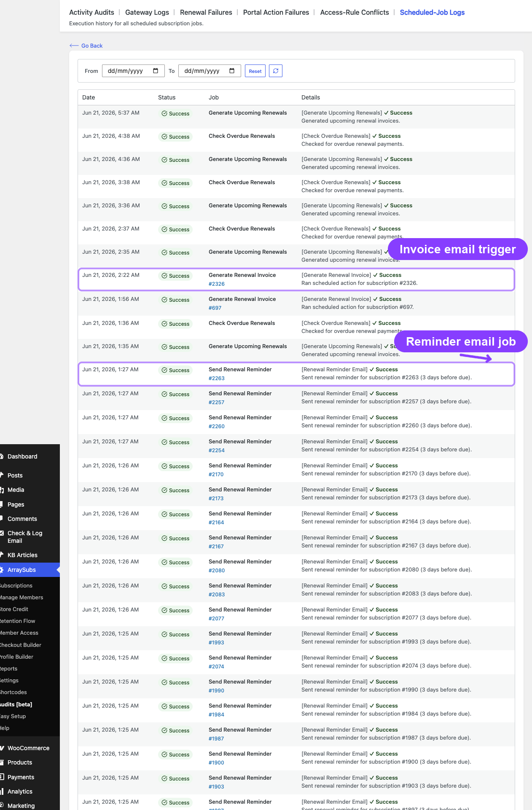Click the Dashboard sidebar icon
532x810 pixels.
click(2, 456)
